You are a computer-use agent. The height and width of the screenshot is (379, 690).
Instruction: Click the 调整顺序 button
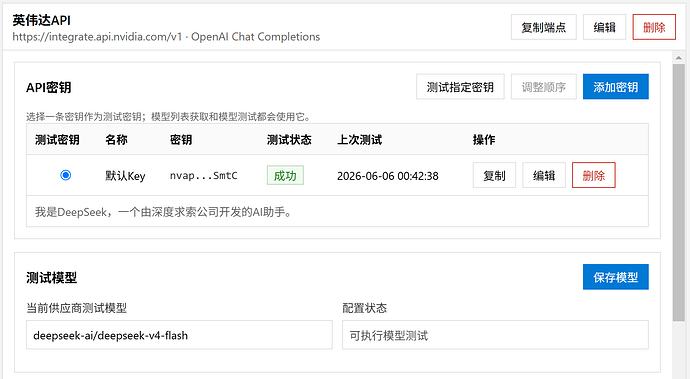(543, 87)
